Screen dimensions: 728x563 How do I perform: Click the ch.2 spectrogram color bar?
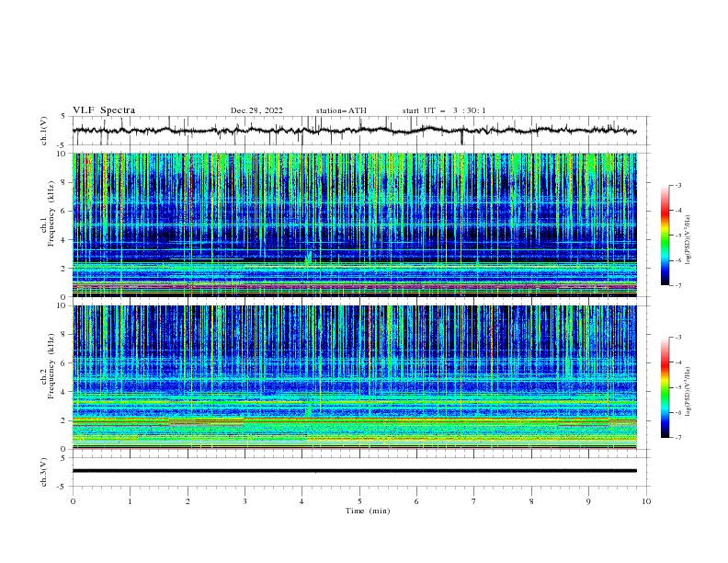pos(665,387)
